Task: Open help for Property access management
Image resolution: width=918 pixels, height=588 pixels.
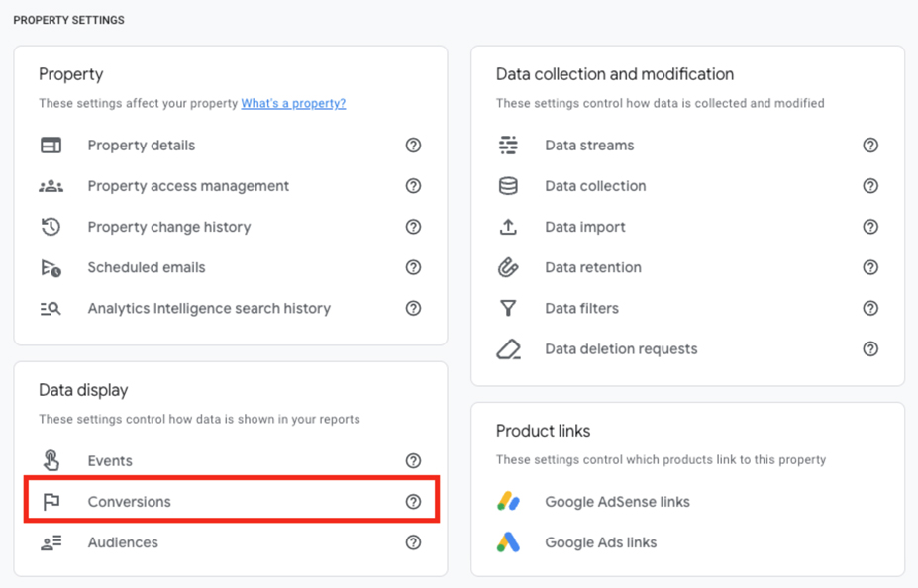Action: (413, 186)
